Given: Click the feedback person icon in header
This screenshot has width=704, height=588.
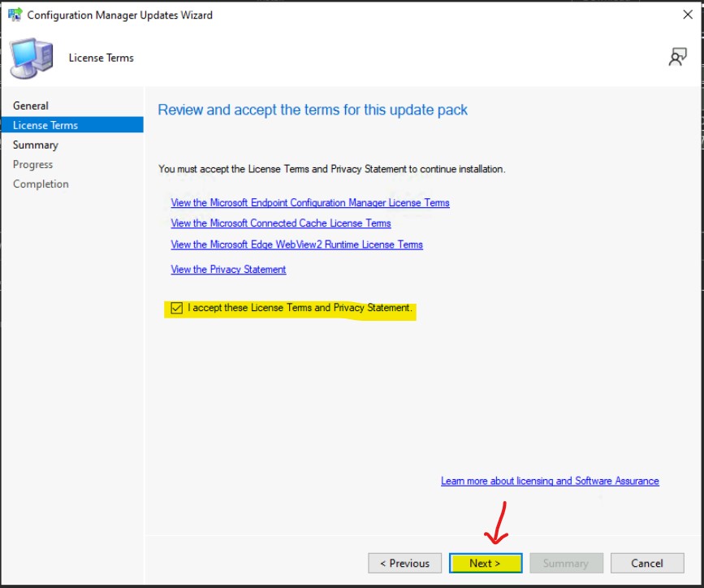Looking at the screenshot, I should point(677,57).
